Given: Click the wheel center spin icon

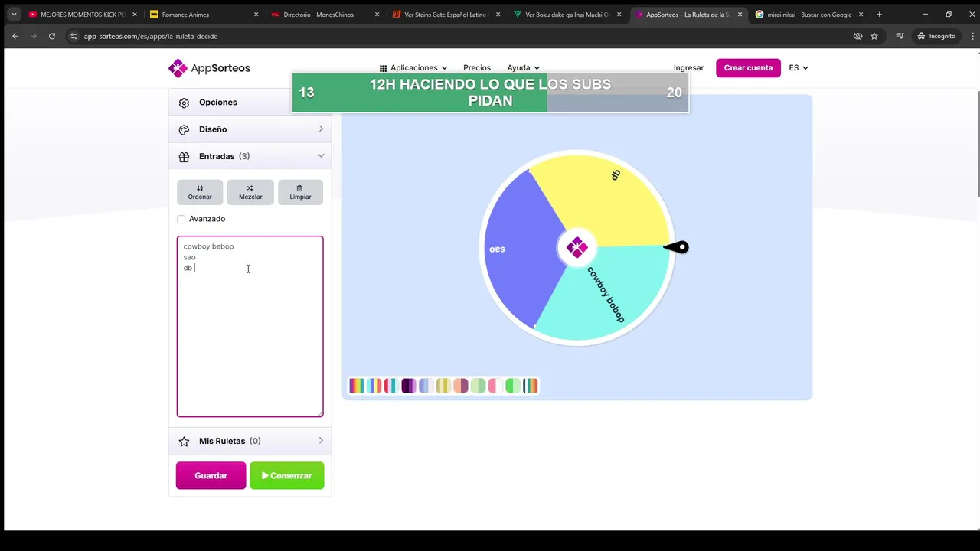Looking at the screenshot, I should pyautogui.click(x=577, y=247).
